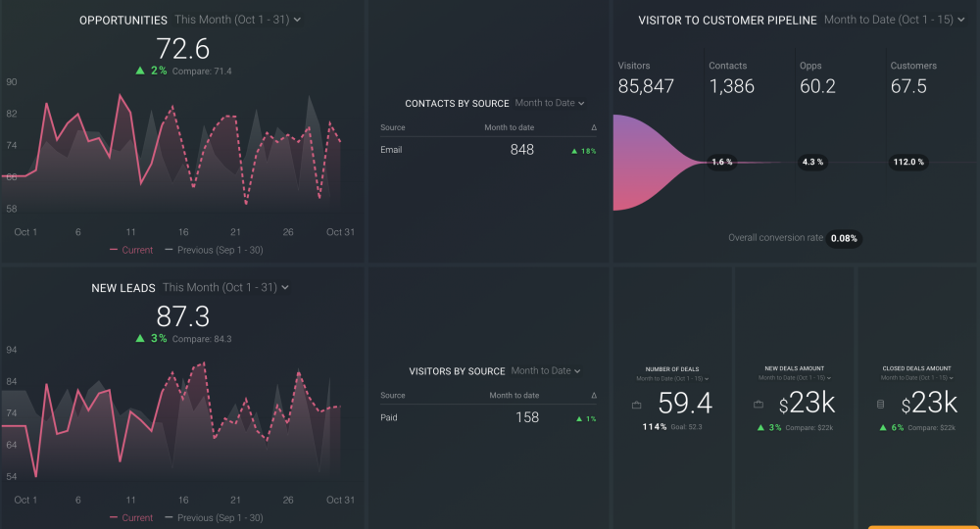Toggle Previous (Sep 1 - 30) in Opportunities legend
The image size is (980, 529).
213,250
